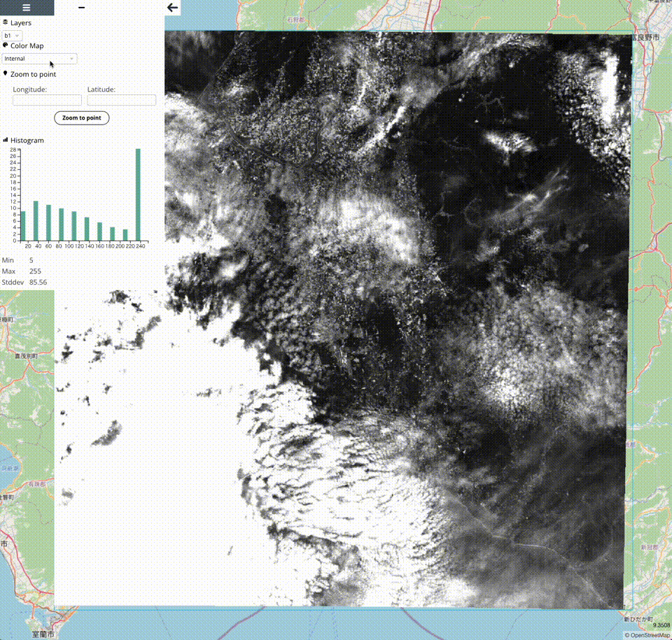Select the tallest histogram bar at 240
Screen dimensions: 672x640
[138, 194]
